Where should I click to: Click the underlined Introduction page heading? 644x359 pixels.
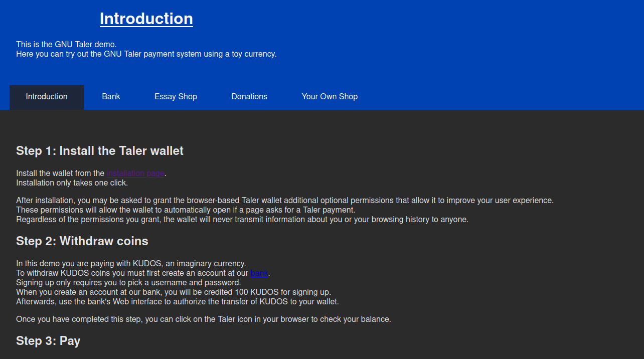tap(146, 19)
